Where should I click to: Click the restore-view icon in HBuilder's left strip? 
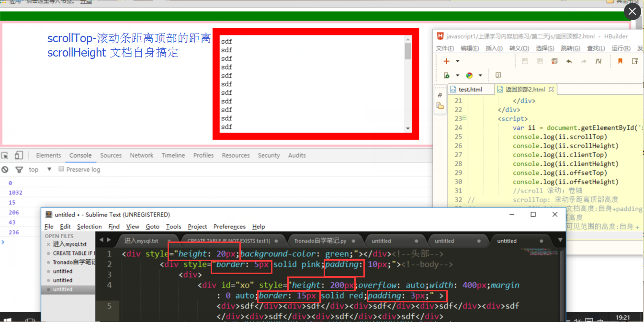[440, 95]
